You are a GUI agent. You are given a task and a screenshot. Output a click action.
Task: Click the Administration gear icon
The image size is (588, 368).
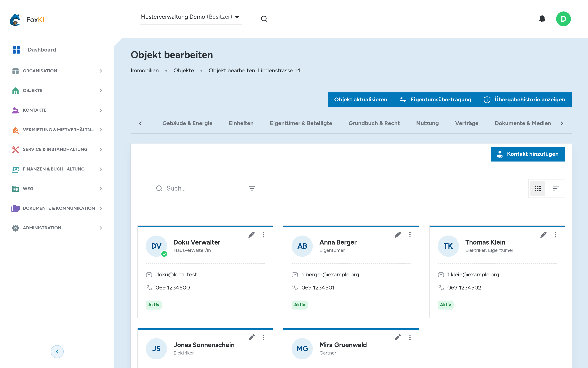click(x=15, y=228)
